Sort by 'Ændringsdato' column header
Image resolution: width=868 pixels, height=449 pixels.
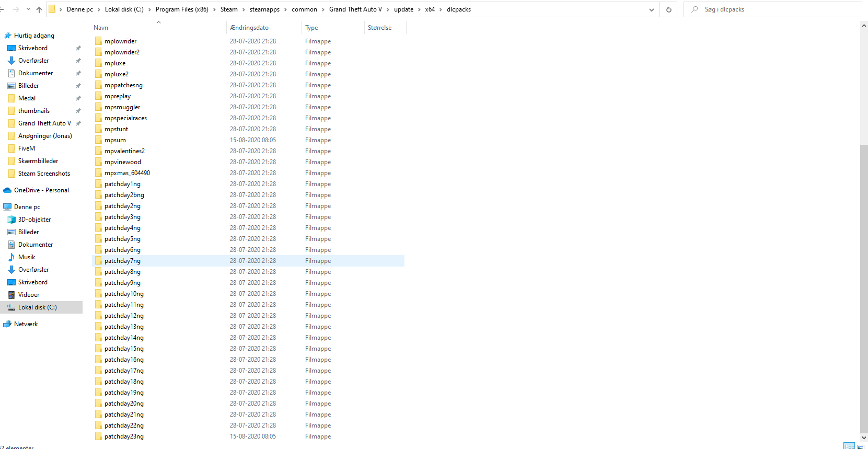pos(249,28)
